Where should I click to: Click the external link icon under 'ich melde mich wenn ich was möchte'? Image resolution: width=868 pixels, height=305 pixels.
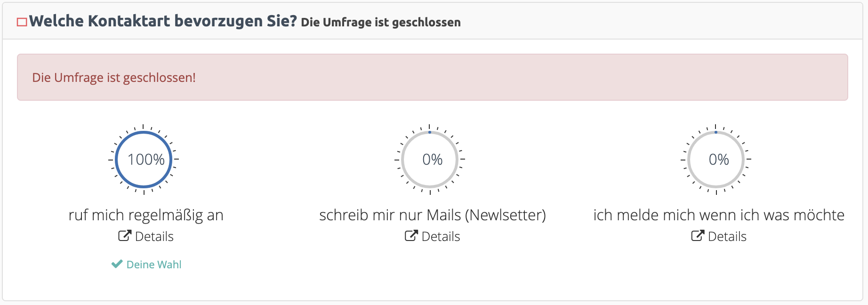[x=698, y=236]
